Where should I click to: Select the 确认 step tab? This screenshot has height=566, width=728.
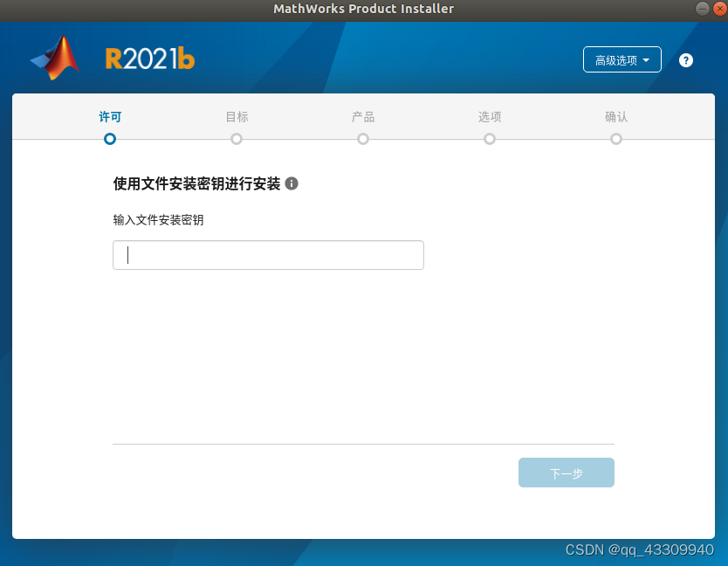click(616, 117)
